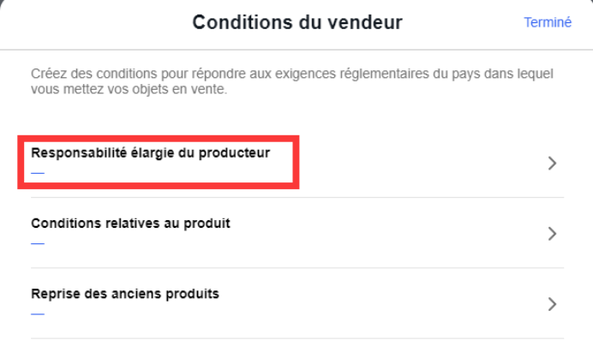The image size is (593, 364).
Task: Click dash value under Conditions relatives
Action: click(37, 242)
